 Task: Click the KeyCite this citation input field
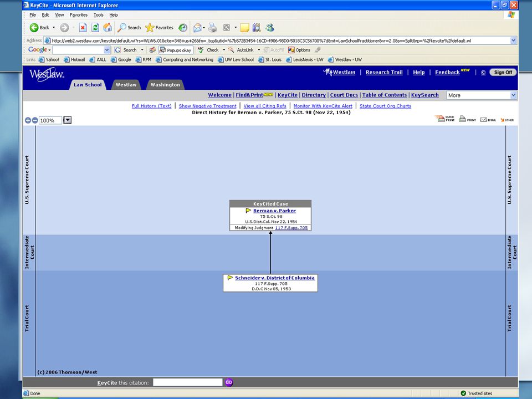[x=188, y=382]
